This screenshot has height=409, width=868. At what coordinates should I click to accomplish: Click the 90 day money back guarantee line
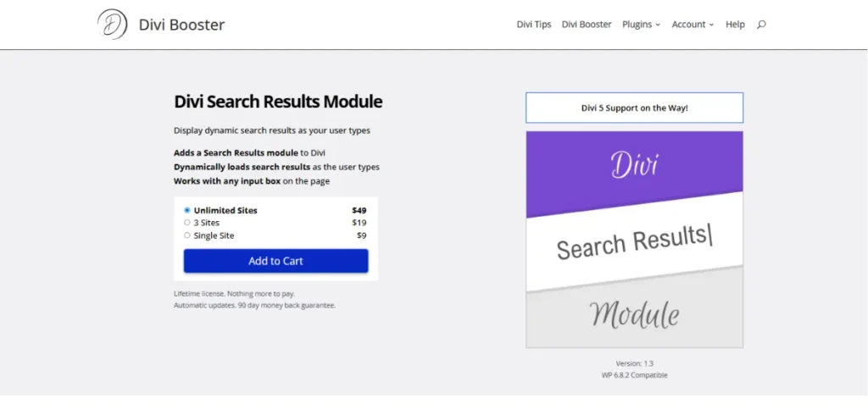pyautogui.click(x=254, y=305)
